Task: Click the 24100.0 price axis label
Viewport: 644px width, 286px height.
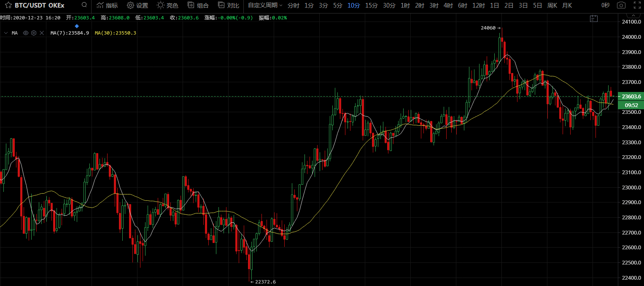Action: (x=631, y=22)
